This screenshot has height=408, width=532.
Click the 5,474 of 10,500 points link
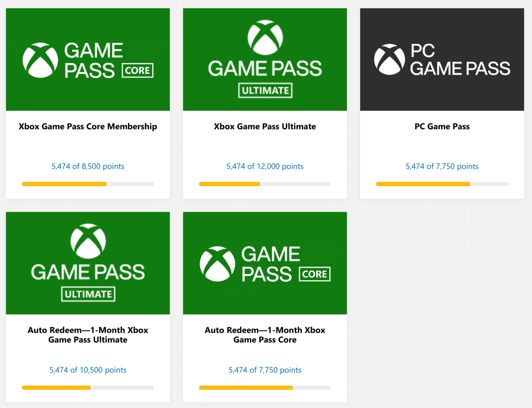[x=88, y=370]
